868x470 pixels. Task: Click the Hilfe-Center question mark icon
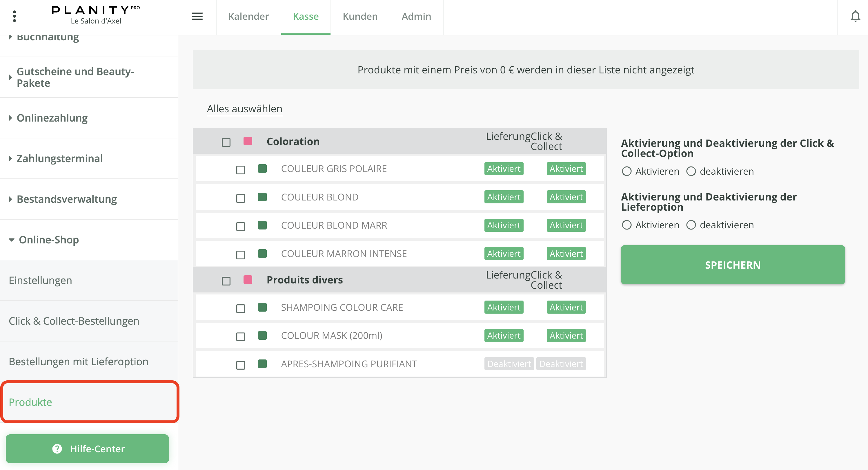coord(57,449)
